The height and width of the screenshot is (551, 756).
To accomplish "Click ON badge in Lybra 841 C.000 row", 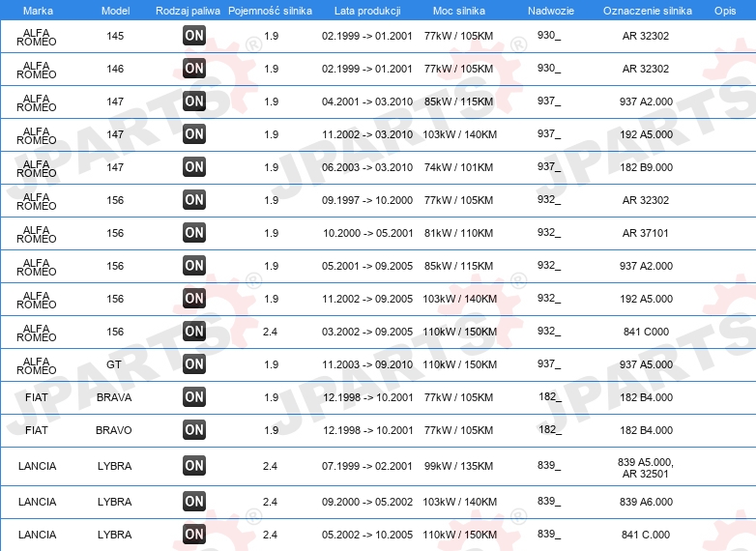I will 194,535.
